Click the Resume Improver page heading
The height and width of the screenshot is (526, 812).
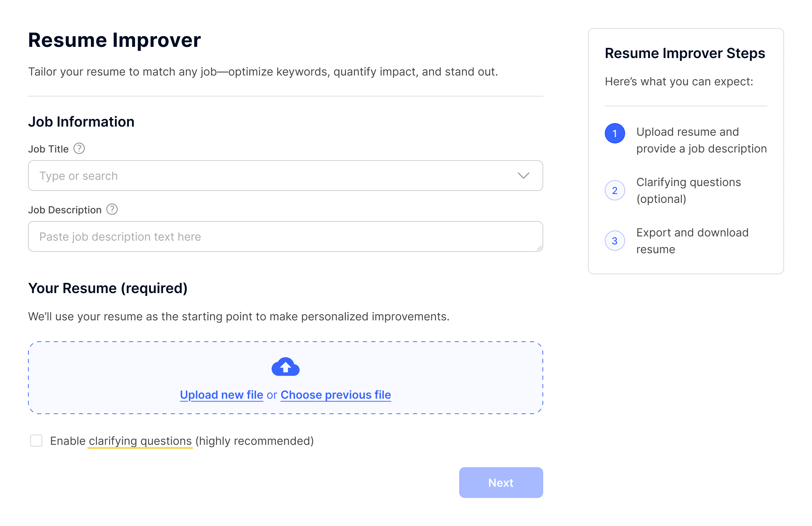114,40
